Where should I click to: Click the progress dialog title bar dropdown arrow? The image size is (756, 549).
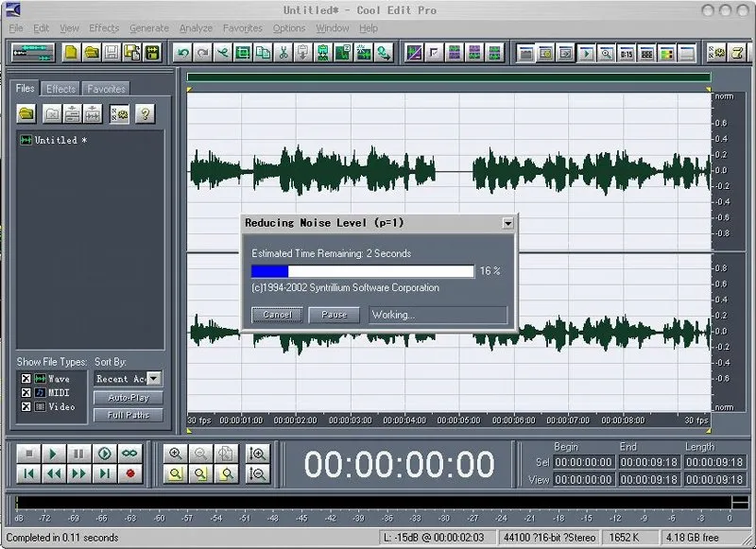click(x=507, y=223)
